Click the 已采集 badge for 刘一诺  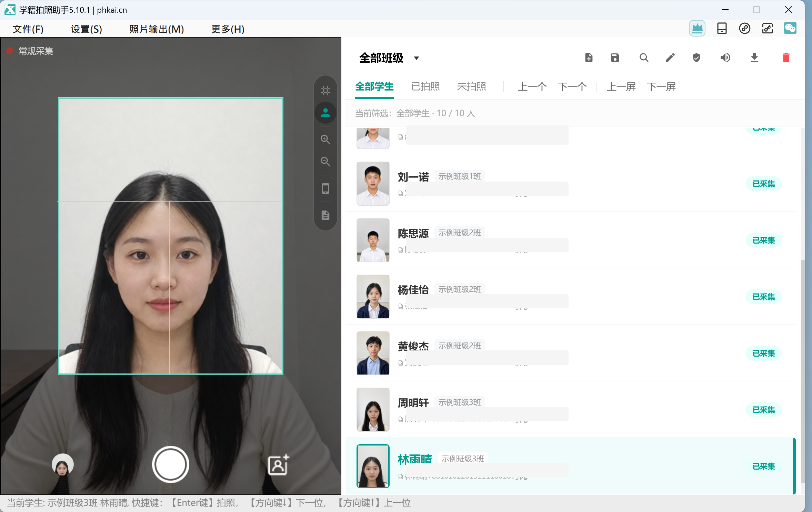point(763,184)
